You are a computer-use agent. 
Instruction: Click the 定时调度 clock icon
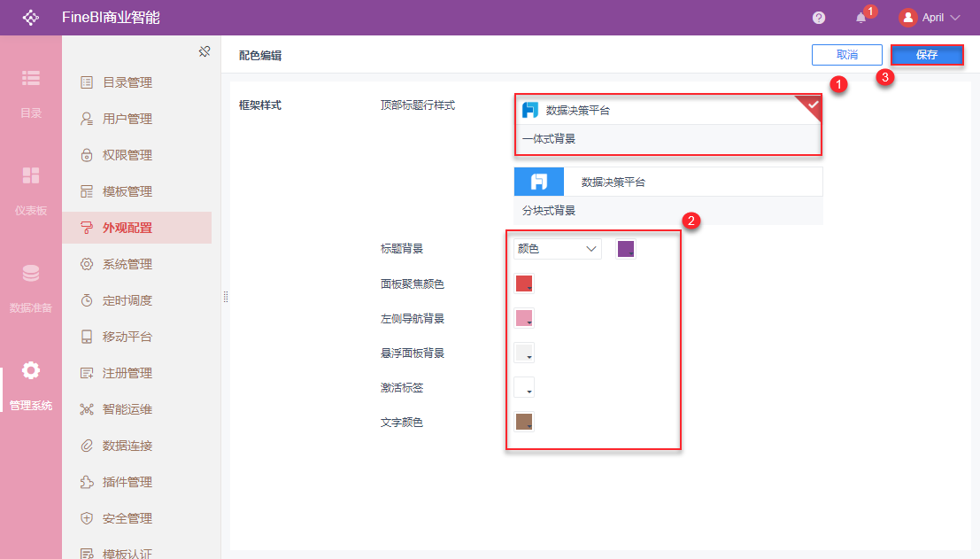click(87, 300)
